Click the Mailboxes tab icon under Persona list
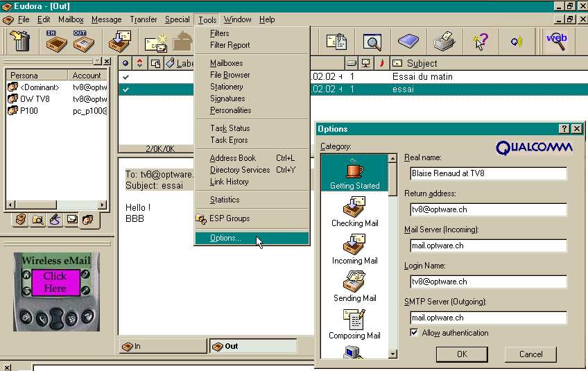This screenshot has height=371, width=588. (21, 219)
